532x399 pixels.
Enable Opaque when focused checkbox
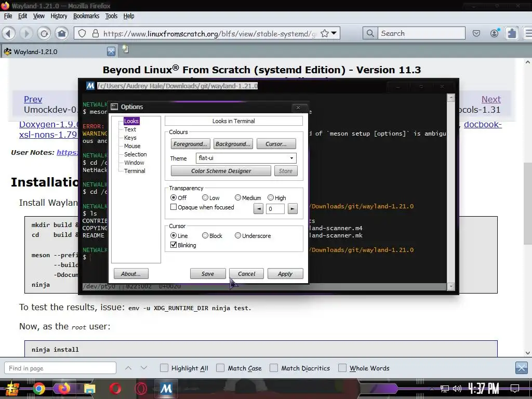click(x=174, y=207)
